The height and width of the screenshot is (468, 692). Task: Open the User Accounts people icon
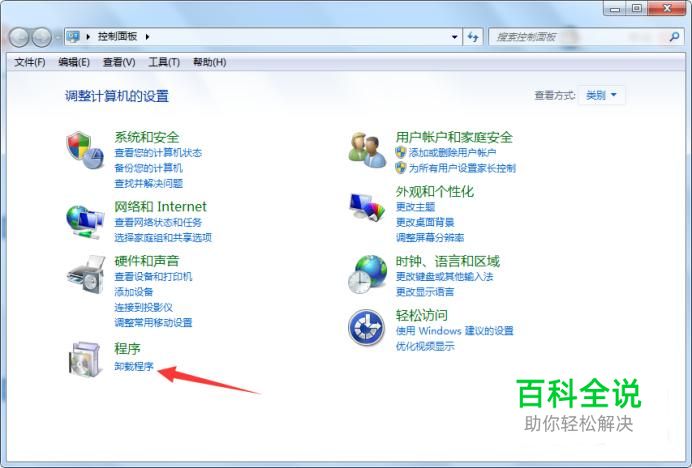coord(367,150)
